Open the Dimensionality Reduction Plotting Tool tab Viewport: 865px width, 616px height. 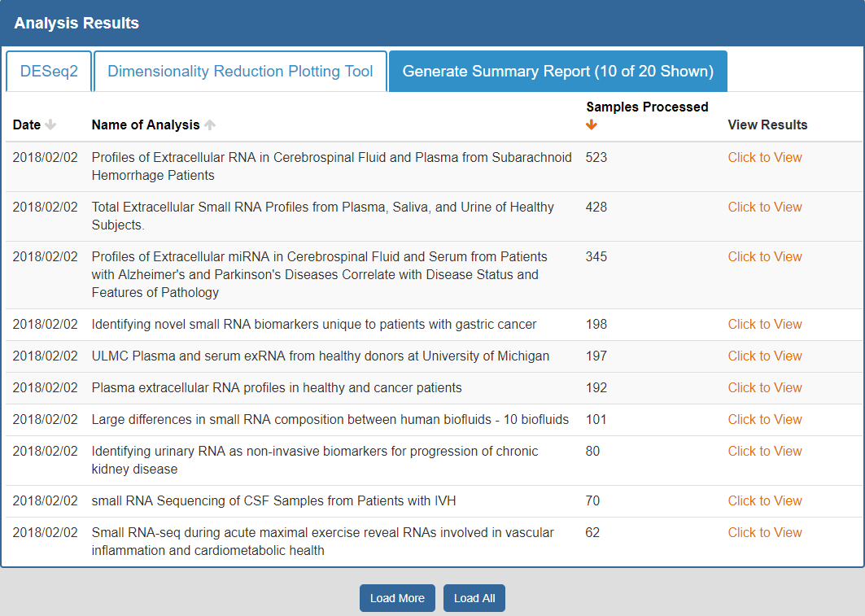240,72
